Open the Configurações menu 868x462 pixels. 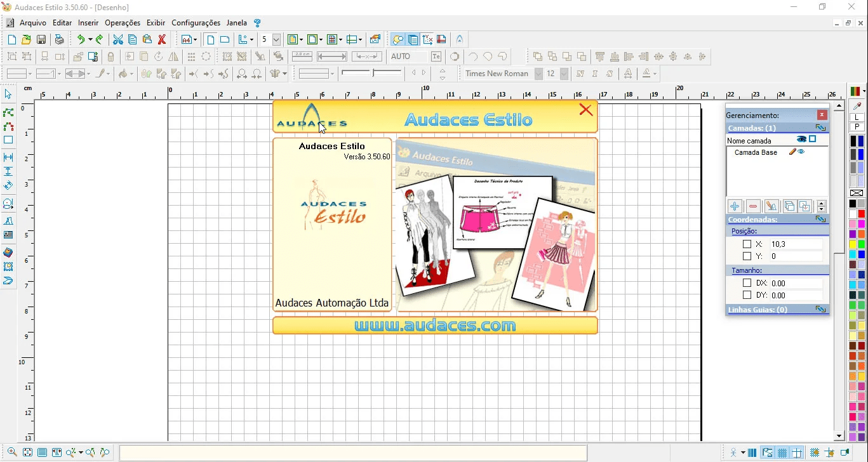196,23
